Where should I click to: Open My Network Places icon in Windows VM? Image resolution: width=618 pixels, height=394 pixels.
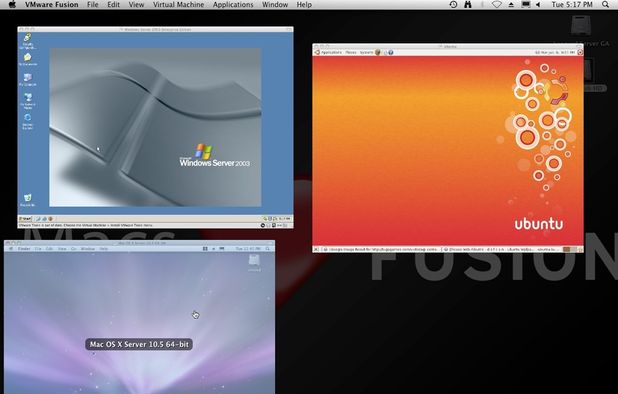(x=28, y=101)
